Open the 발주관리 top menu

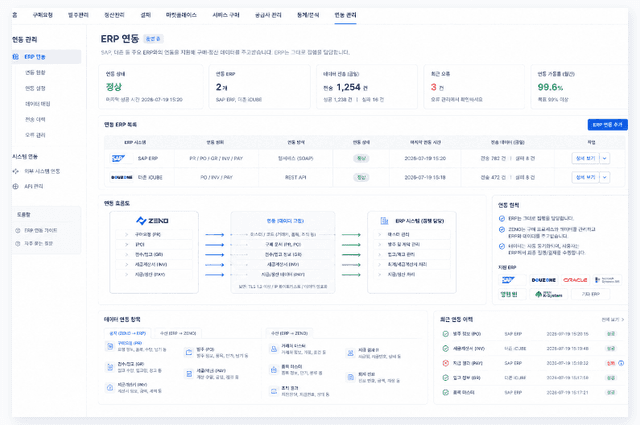(78, 15)
